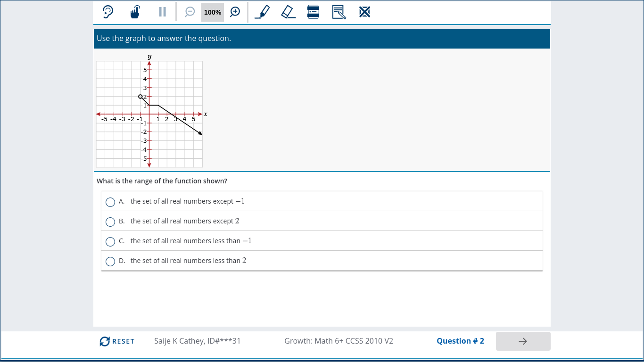This screenshot has height=362, width=644.
Task: Click the Question # 2 label
Action: click(x=460, y=341)
